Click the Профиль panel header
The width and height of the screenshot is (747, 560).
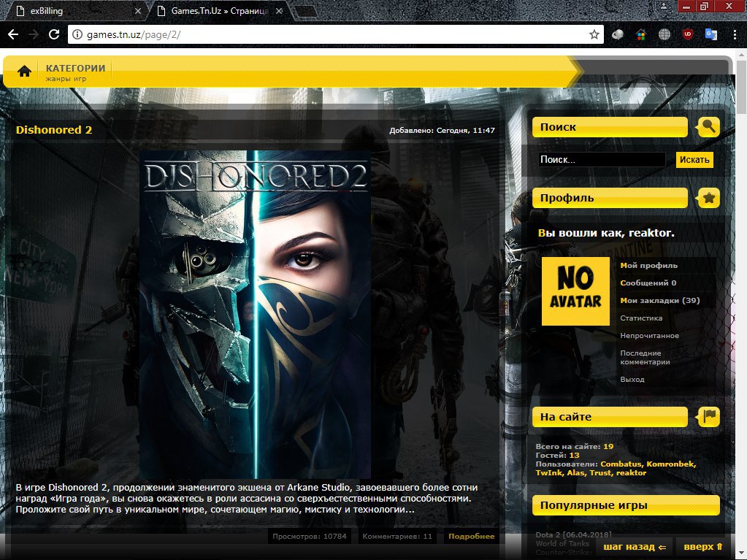[610, 198]
